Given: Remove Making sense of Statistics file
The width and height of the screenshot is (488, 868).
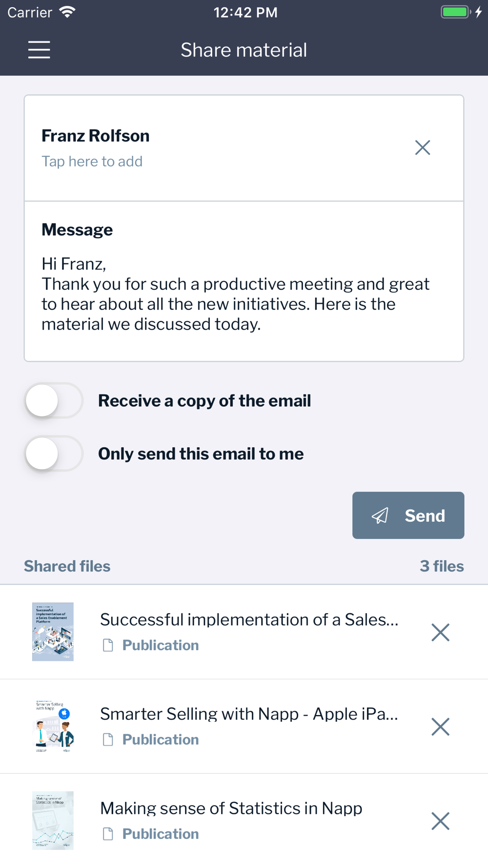Looking at the screenshot, I should point(440,821).
